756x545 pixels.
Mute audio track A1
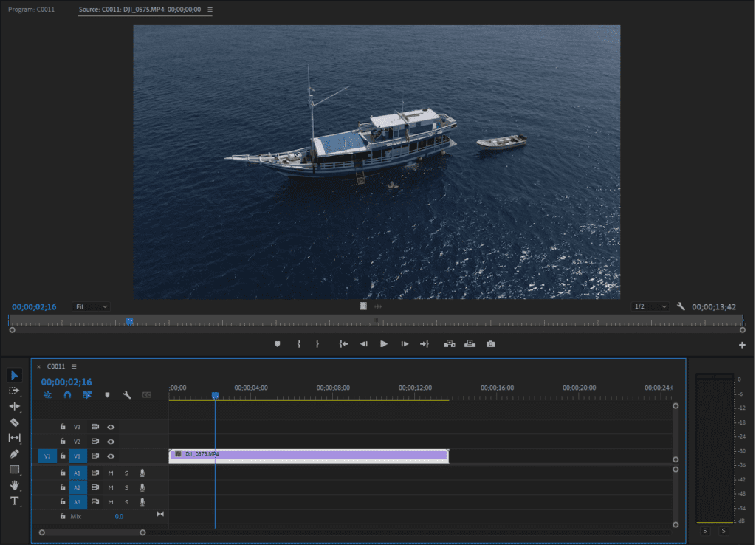pos(111,473)
